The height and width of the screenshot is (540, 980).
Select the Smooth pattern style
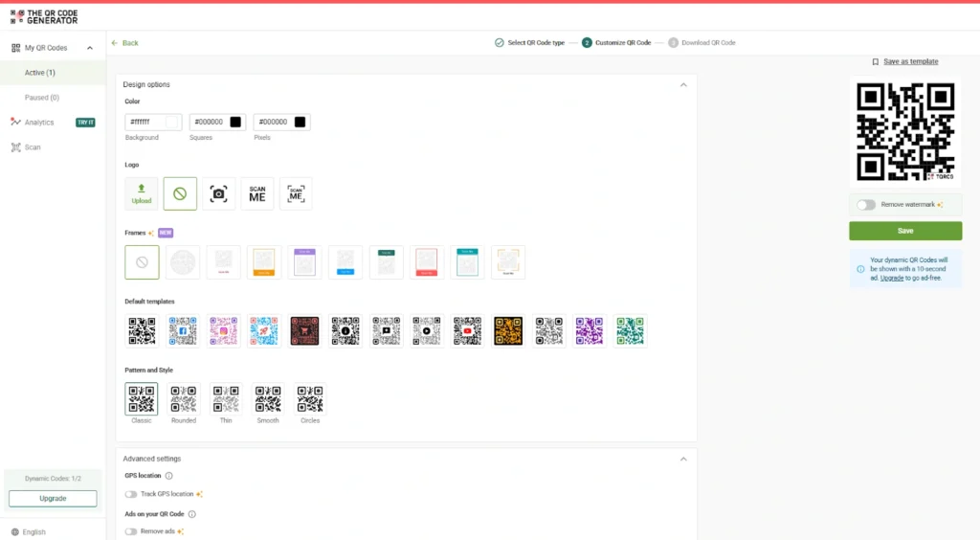point(268,398)
